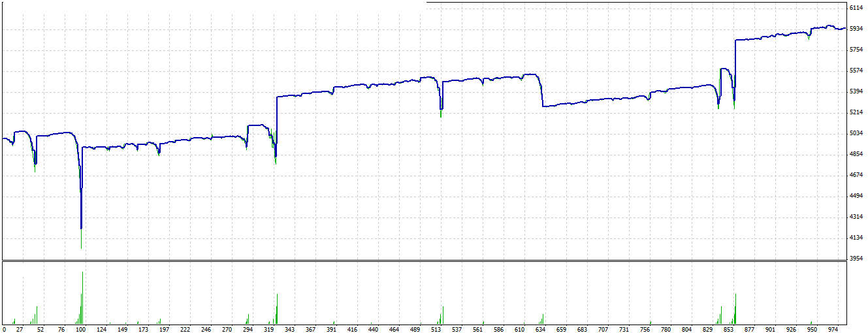Image resolution: width=868 pixels, height=333 pixels.
Task: Select the 683 tick label
Action: pyautogui.click(x=581, y=329)
